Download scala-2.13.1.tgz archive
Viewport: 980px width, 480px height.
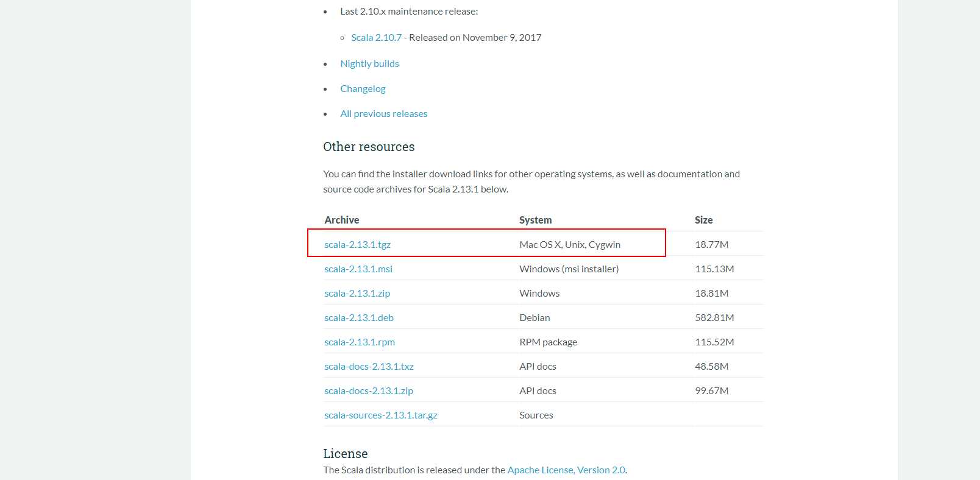click(x=357, y=245)
